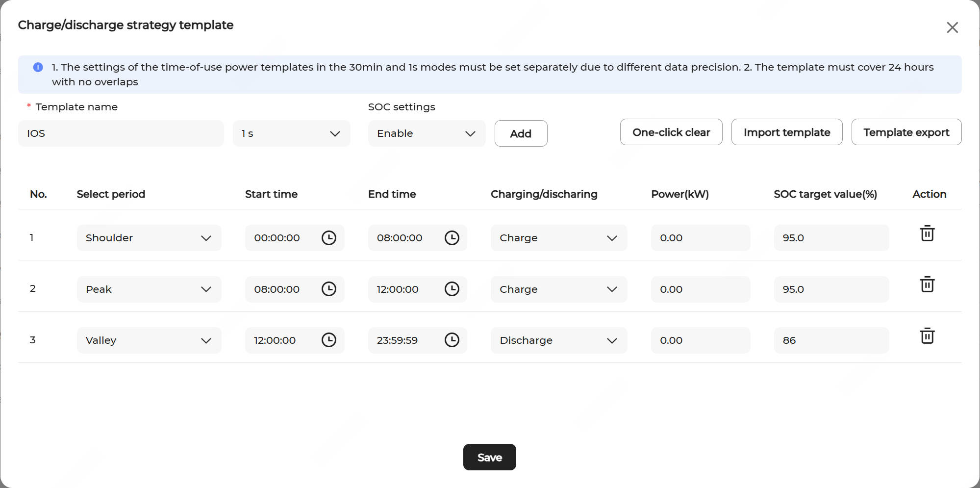Viewport: 980px width, 488px height.
Task: Click trash icon for Valley row
Action: (927, 336)
